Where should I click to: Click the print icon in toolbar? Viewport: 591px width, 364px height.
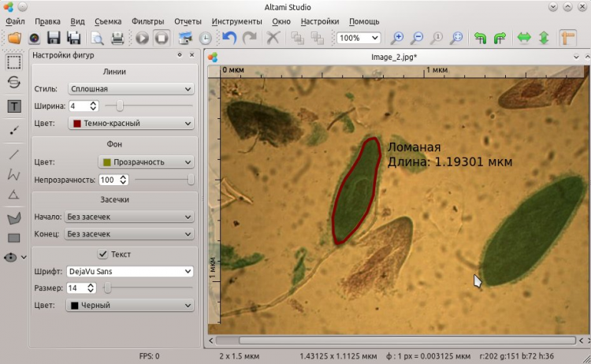(x=117, y=37)
